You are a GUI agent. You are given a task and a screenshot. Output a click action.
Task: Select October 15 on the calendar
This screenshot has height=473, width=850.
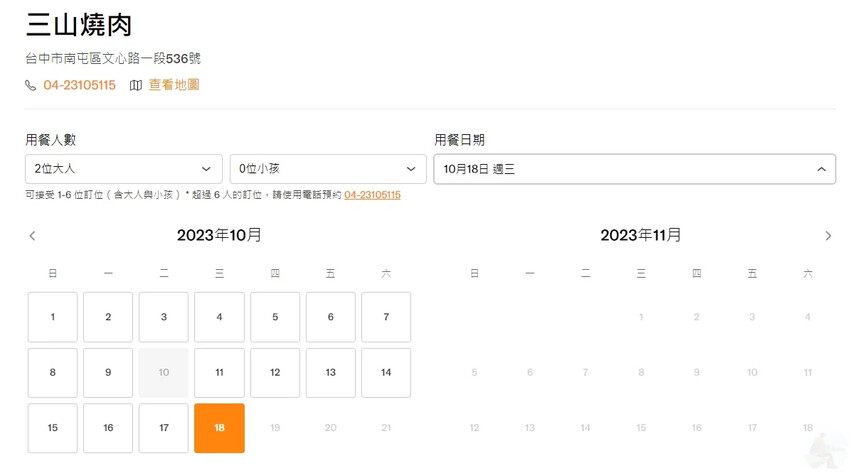(53, 428)
